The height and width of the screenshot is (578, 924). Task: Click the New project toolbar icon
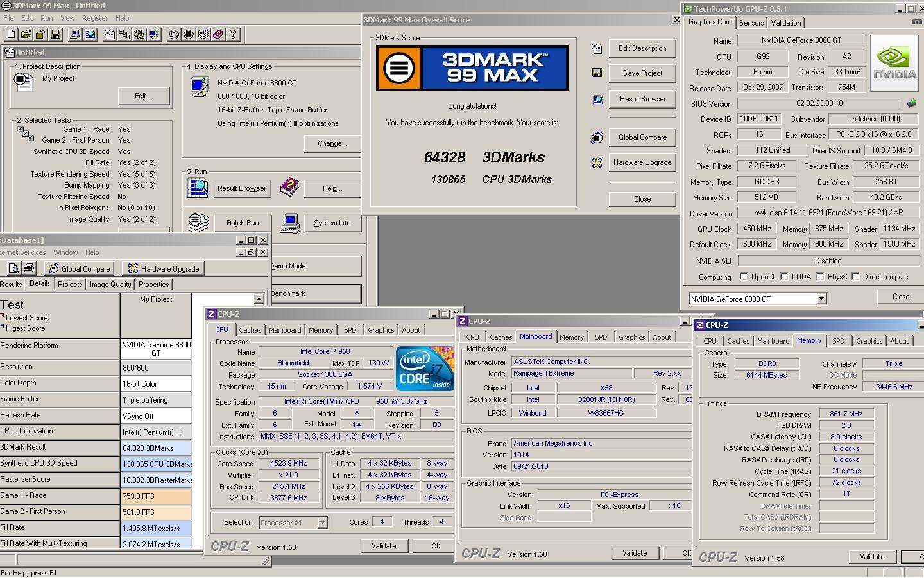[x=12, y=34]
